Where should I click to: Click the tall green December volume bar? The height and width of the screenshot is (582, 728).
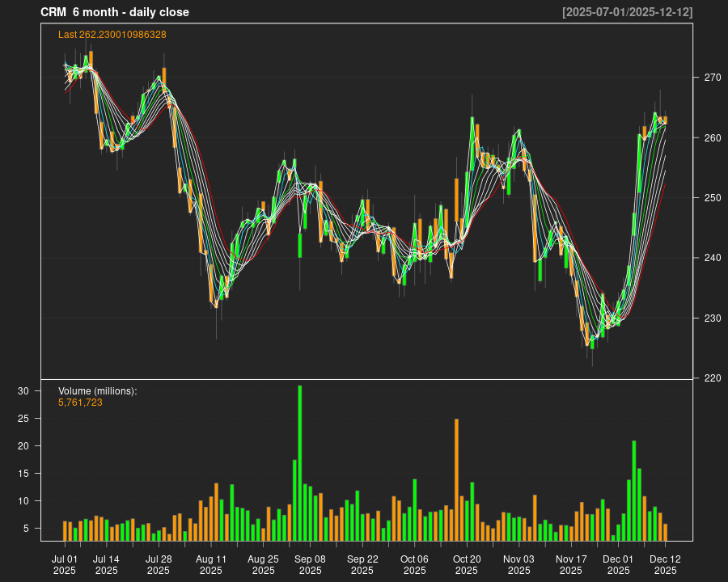tap(634, 490)
